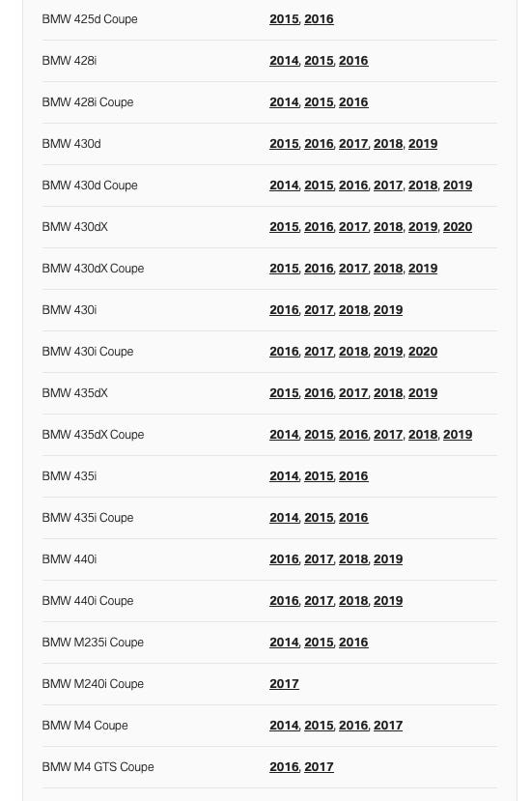Open 2015 for BMW M4 Coupe
The height and width of the screenshot is (801, 532).
[x=319, y=726]
